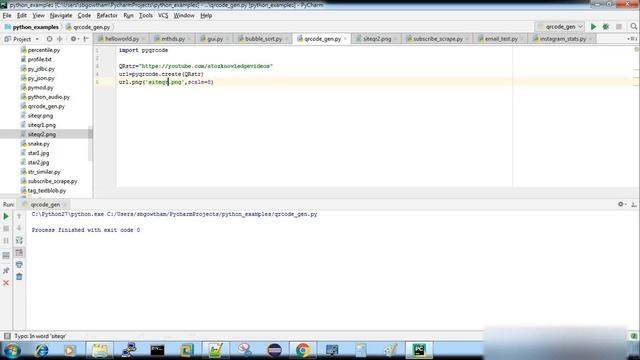Switch to subscribe_scrape.py tab
Viewport: 640px width, 360px height.
tap(438, 39)
